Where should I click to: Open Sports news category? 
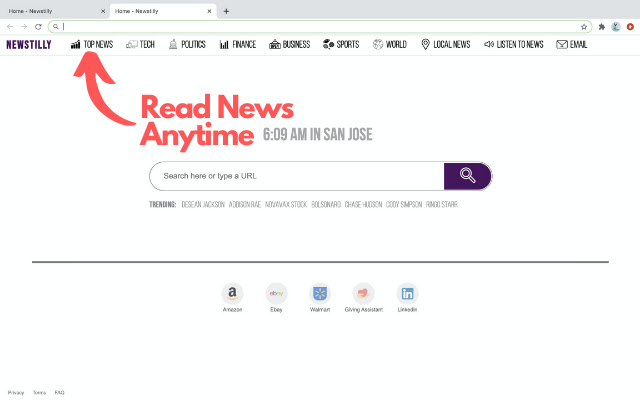(x=341, y=44)
